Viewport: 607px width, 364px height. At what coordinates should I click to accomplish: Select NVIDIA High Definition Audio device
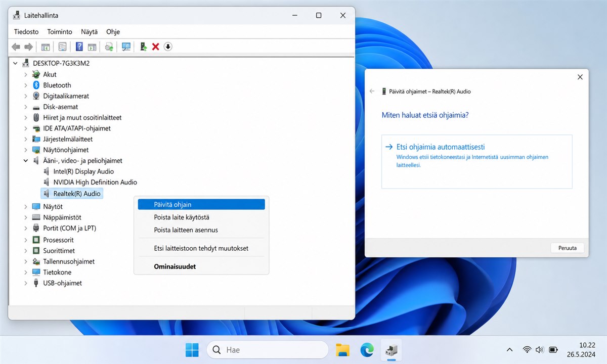[95, 182]
